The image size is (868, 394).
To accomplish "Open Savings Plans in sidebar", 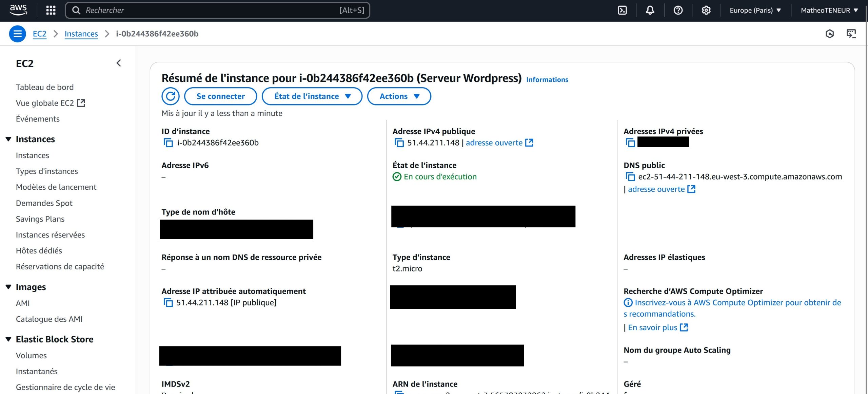I will (40, 219).
